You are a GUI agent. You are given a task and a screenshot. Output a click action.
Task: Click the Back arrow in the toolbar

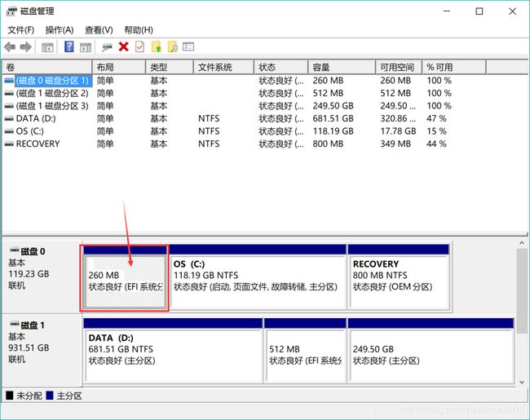10,47
